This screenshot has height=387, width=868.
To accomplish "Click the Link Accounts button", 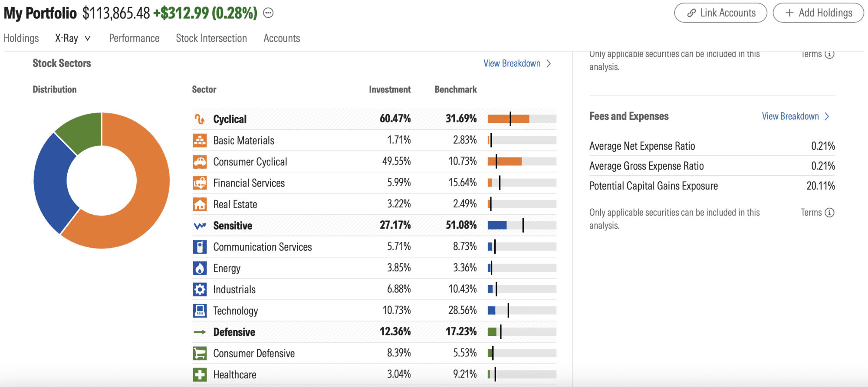I will coord(720,13).
